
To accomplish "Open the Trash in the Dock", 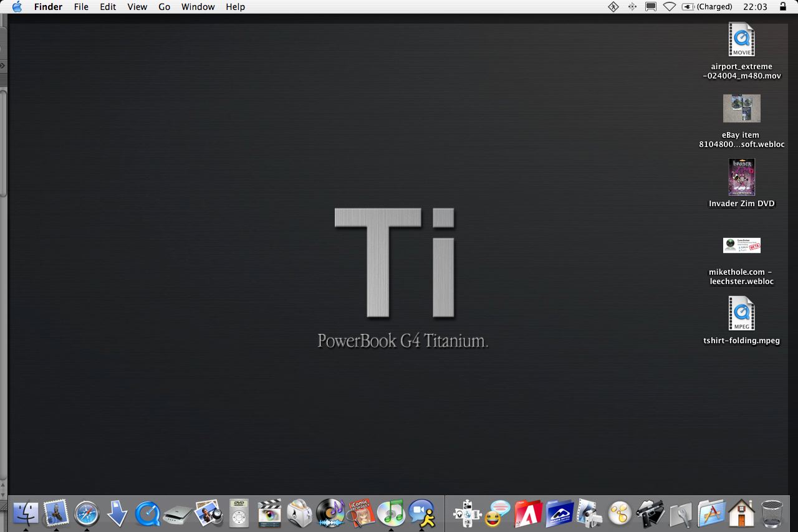I will coord(772,514).
